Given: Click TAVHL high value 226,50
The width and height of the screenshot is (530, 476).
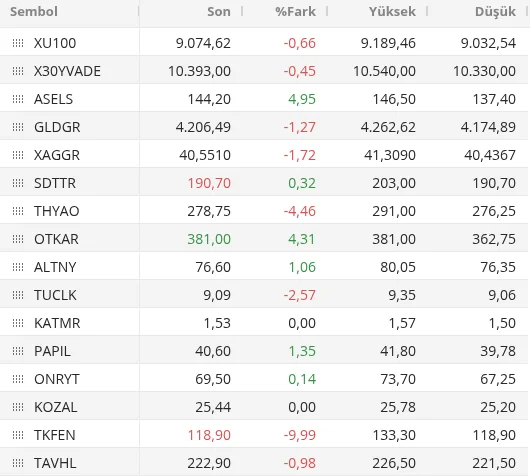Looking at the screenshot, I should click(x=394, y=463).
